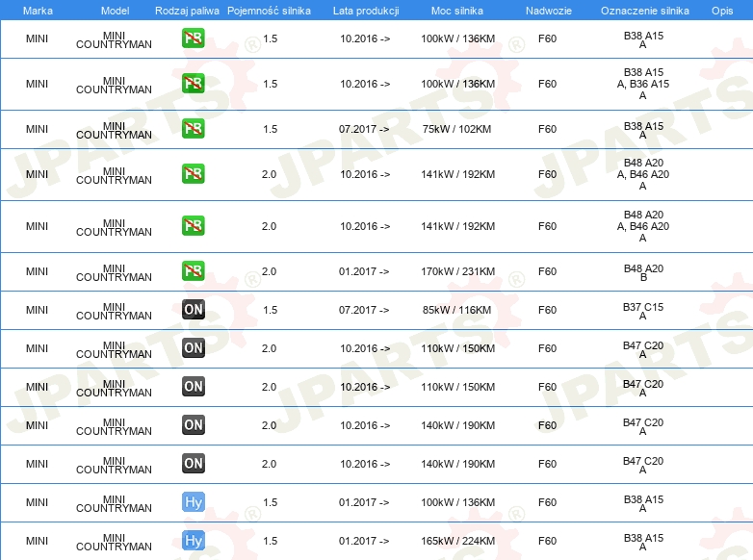This screenshot has width=753, height=560.
Task: Click engine code B37 C15 A
Action: pyautogui.click(x=643, y=311)
